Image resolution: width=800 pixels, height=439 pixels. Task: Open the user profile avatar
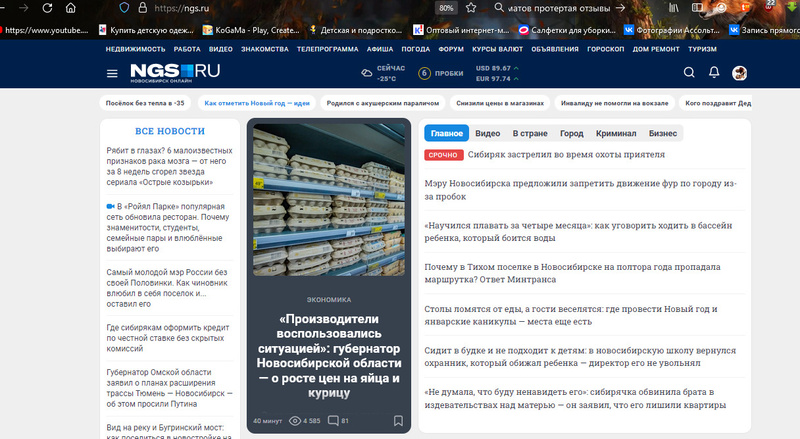pyautogui.click(x=740, y=73)
